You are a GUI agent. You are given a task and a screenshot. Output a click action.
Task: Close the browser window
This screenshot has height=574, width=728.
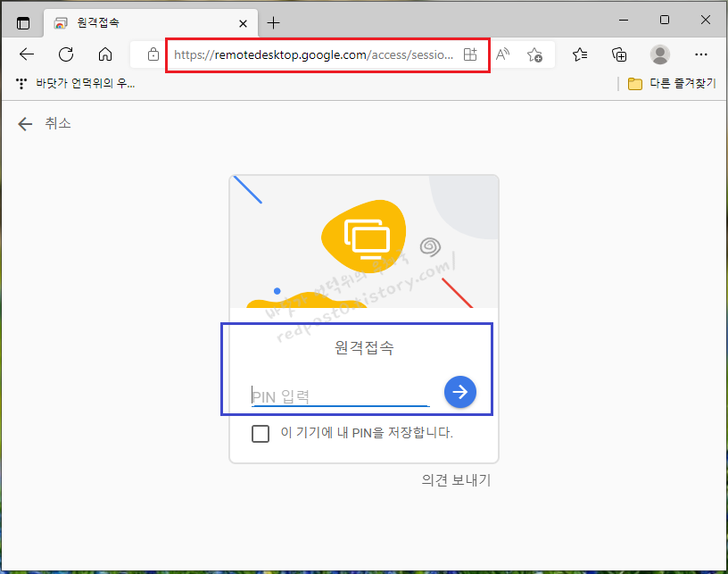[705, 20]
